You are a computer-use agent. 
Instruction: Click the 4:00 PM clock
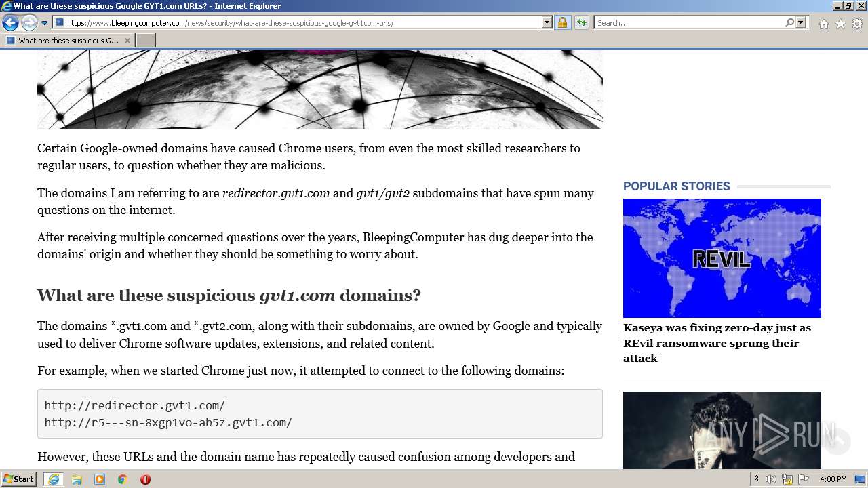point(833,479)
